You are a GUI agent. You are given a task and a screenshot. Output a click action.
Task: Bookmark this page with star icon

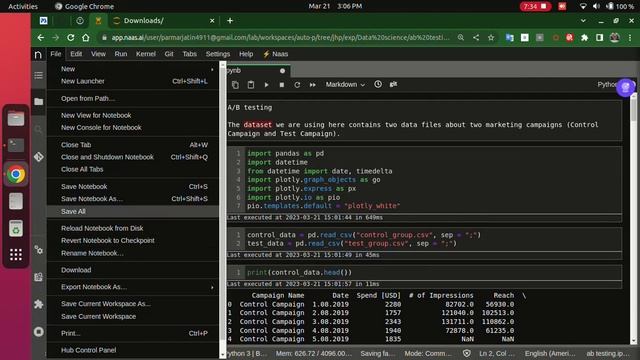click(x=491, y=38)
